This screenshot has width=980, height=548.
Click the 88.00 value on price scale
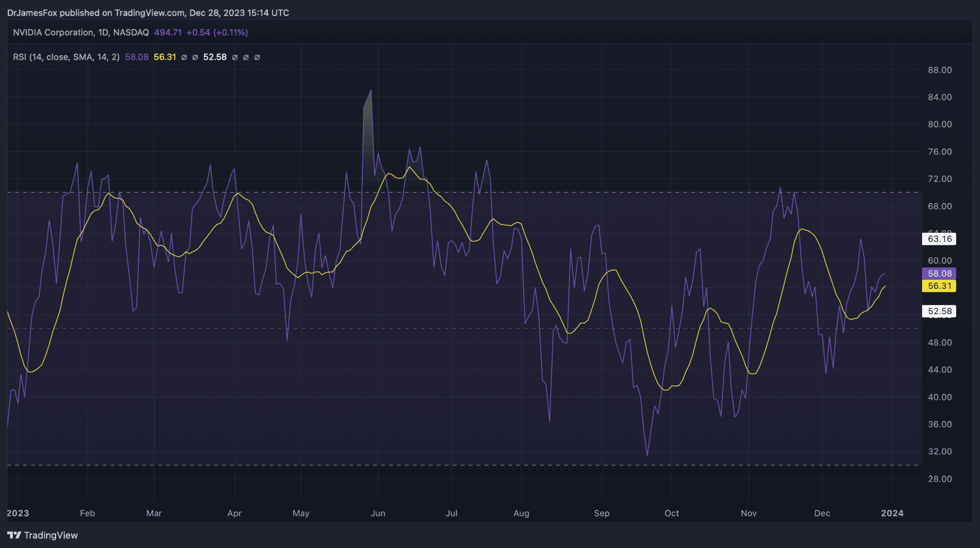click(x=939, y=70)
